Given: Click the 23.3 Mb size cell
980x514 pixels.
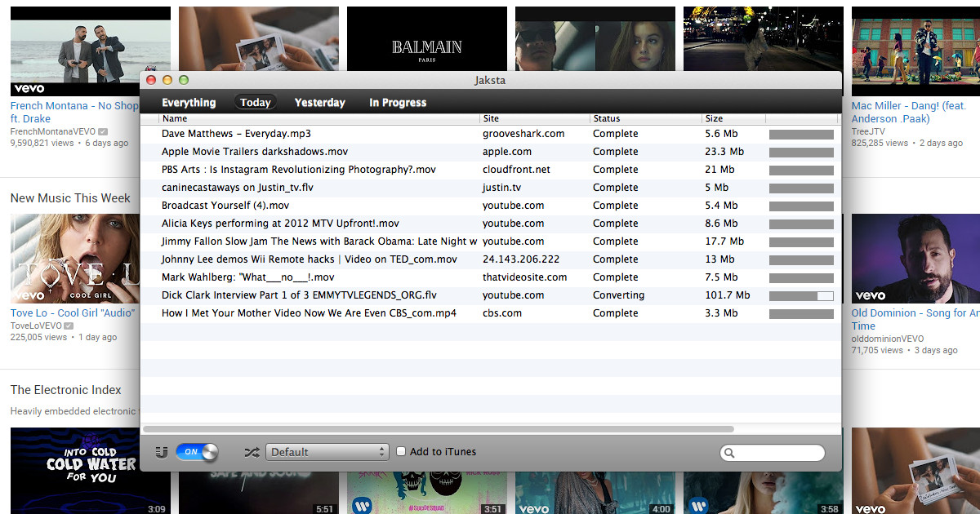Looking at the screenshot, I should (724, 152).
